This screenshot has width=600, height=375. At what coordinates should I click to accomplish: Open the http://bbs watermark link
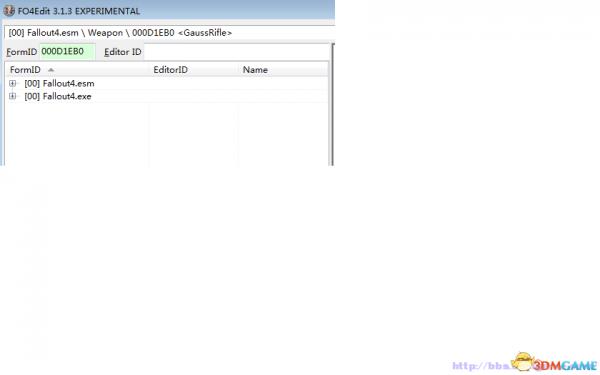[x=481, y=365]
